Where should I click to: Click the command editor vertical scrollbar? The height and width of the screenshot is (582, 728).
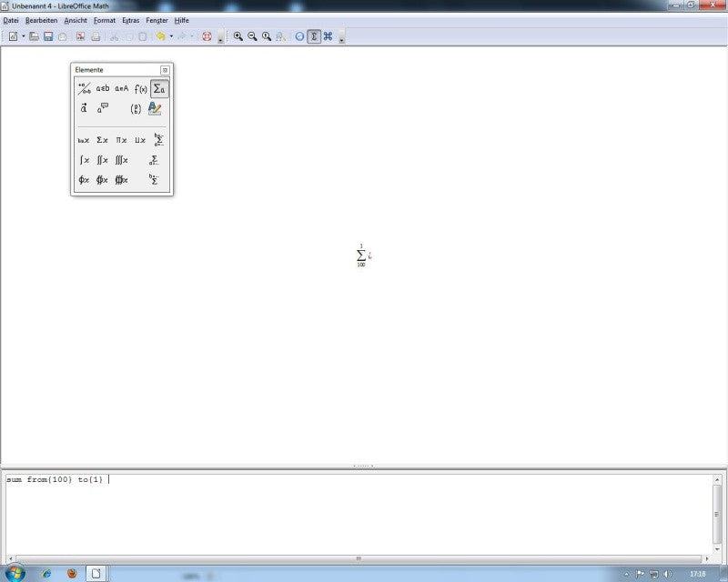click(717, 514)
